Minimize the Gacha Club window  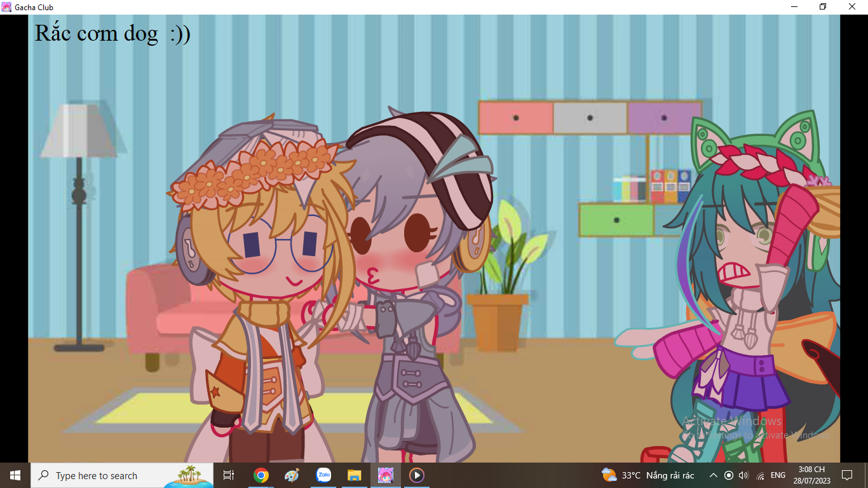click(x=794, y=7)
